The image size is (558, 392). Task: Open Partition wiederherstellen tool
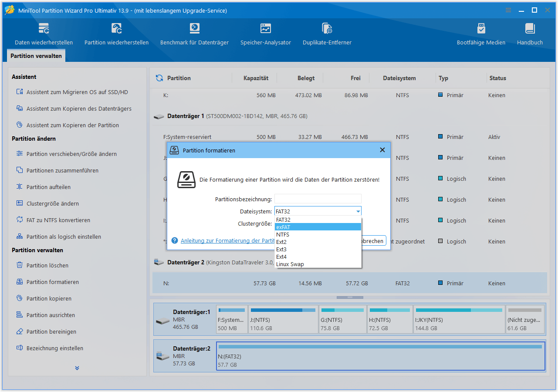coord(116,34)
